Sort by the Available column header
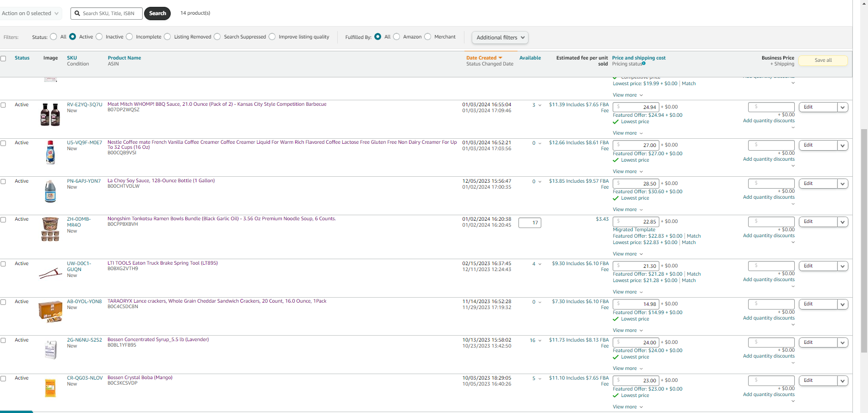The height and width of the screenshot is (413, 868). click(x=530, y=58)
